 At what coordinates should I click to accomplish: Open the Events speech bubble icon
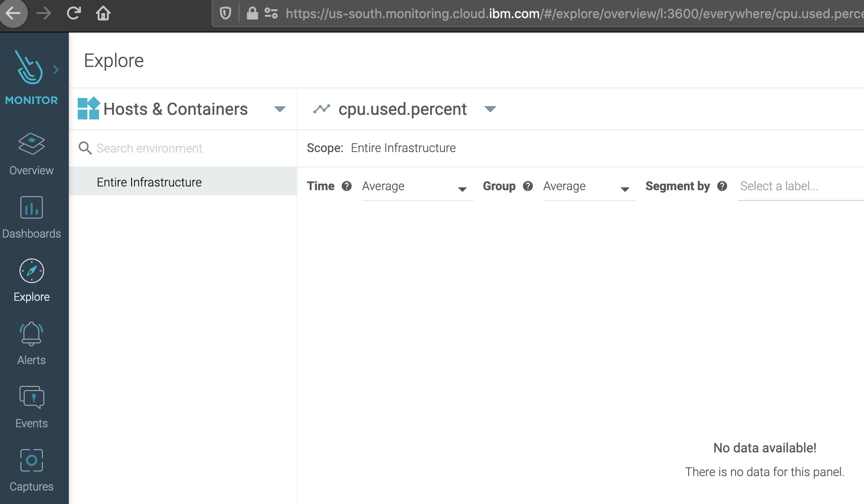pyautogui.click(x=32, y=397)
